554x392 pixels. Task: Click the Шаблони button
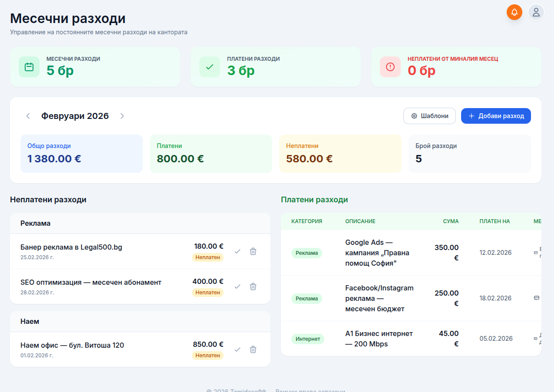[429, 116]
